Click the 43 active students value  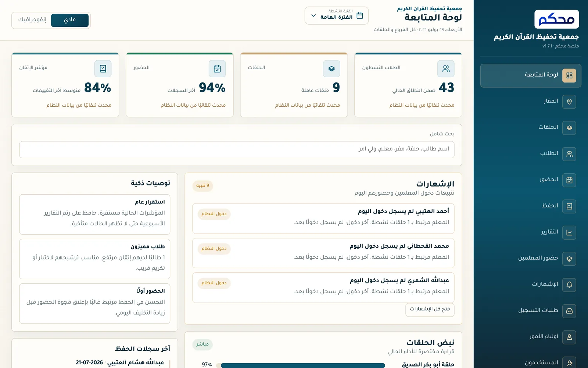point(447,88)
